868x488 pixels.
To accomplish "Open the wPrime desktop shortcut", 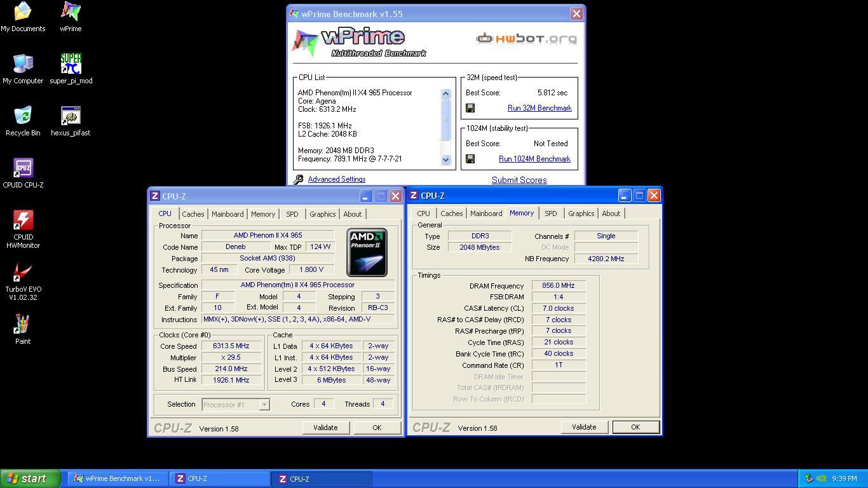I will (x=71, y=17).
